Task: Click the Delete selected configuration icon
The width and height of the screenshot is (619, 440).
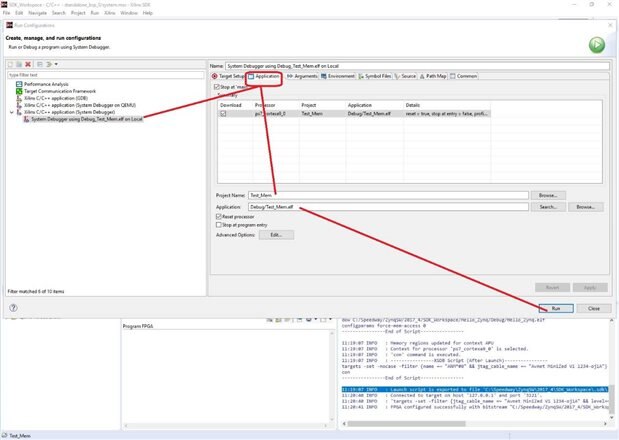Action: coord(28,64)
